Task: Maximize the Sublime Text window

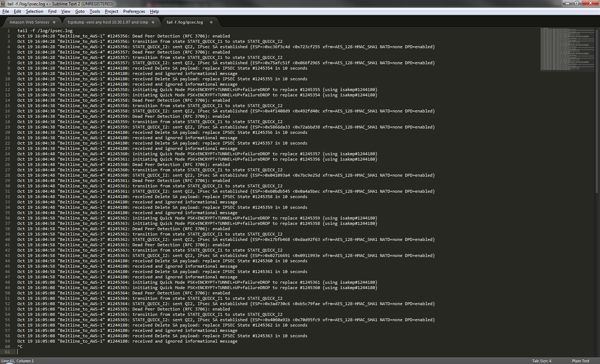Action: pos(576,3)
